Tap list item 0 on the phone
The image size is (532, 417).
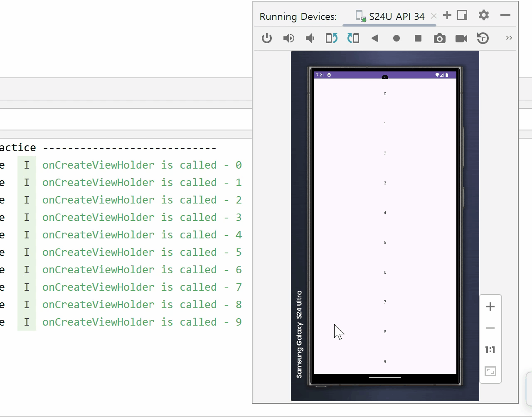click(385, 93)
